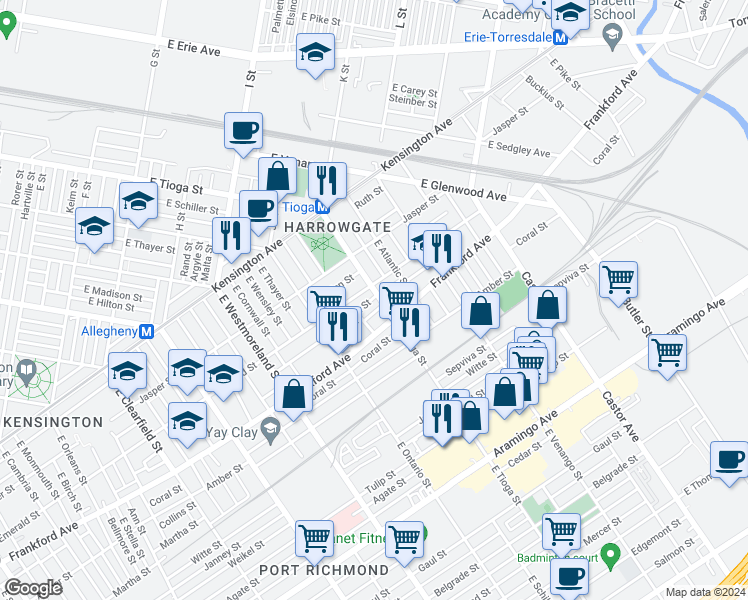
Task: Select the school marker on E Erie Ave
Action: (315, 53)
